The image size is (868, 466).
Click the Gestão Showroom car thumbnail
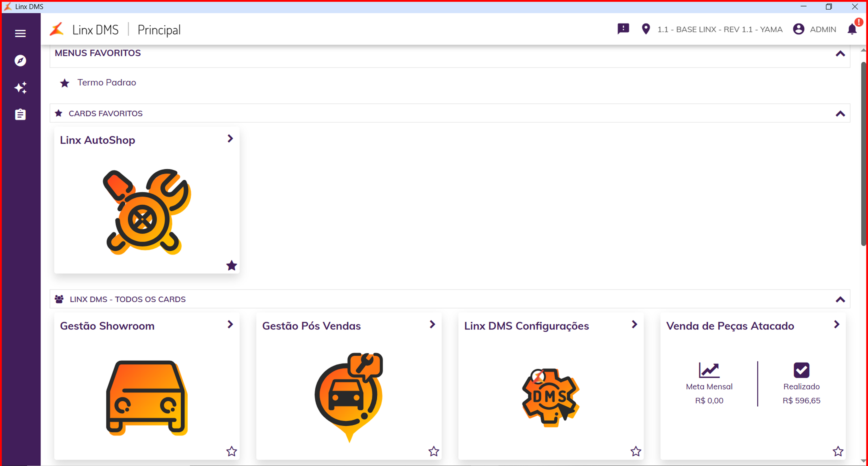pyautogui.click(x=147, y=398)
